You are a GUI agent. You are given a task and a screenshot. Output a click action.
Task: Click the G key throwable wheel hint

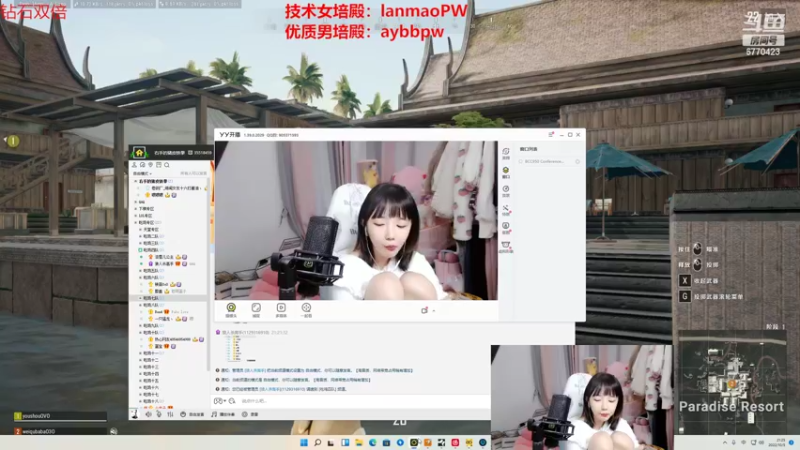tap(711, 296)
